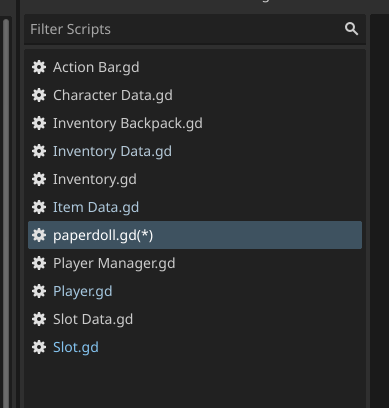Screen dimensions: 389x408
Task: Click gear icon beside Inventory Data.gd
Action: click(x=39, y=151)
